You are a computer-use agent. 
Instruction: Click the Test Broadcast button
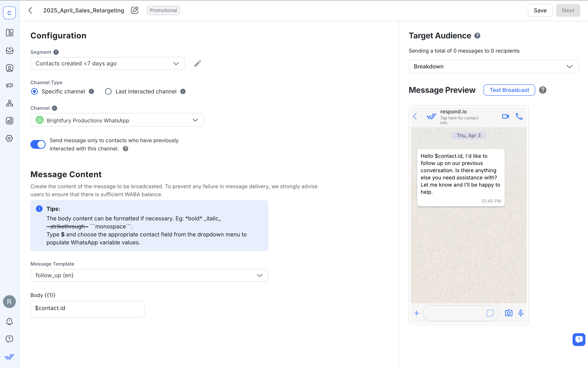click(509, 90)
